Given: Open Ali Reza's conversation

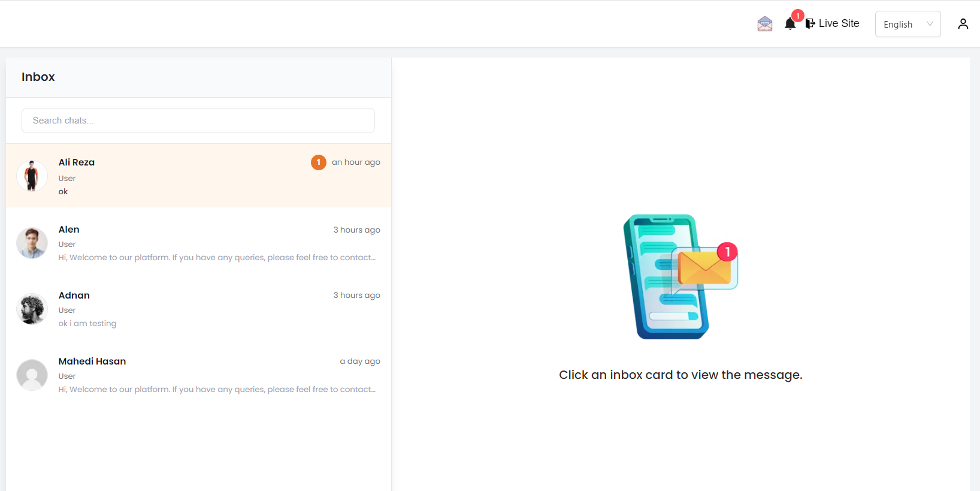Looking at the screenshot, I should pyautogui.click(x=198, y=177).
